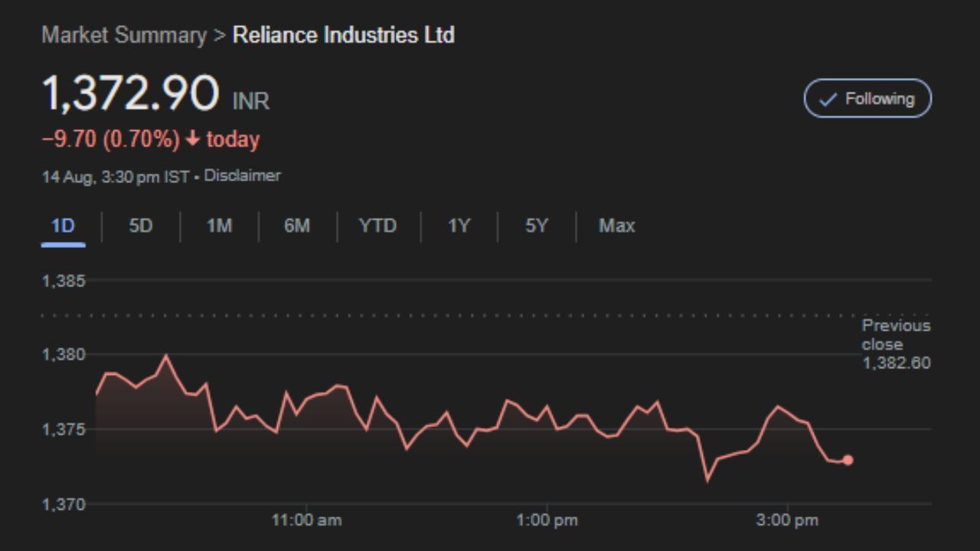Image resolution: width=980 pixels, height=551 pixels.
Task: Switch to the 5Y range tab
Action: tap(537, 226)
